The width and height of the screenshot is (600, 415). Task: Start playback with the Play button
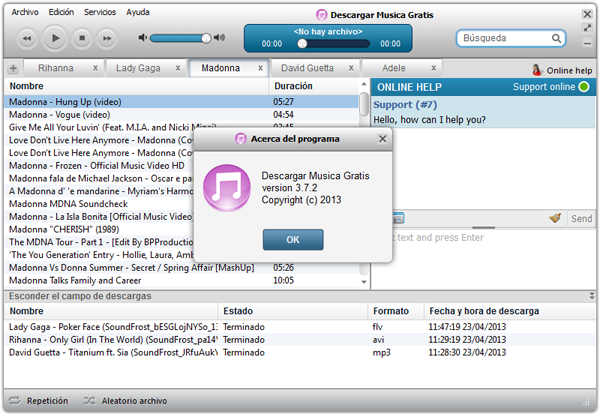click(x=55, y=38)
